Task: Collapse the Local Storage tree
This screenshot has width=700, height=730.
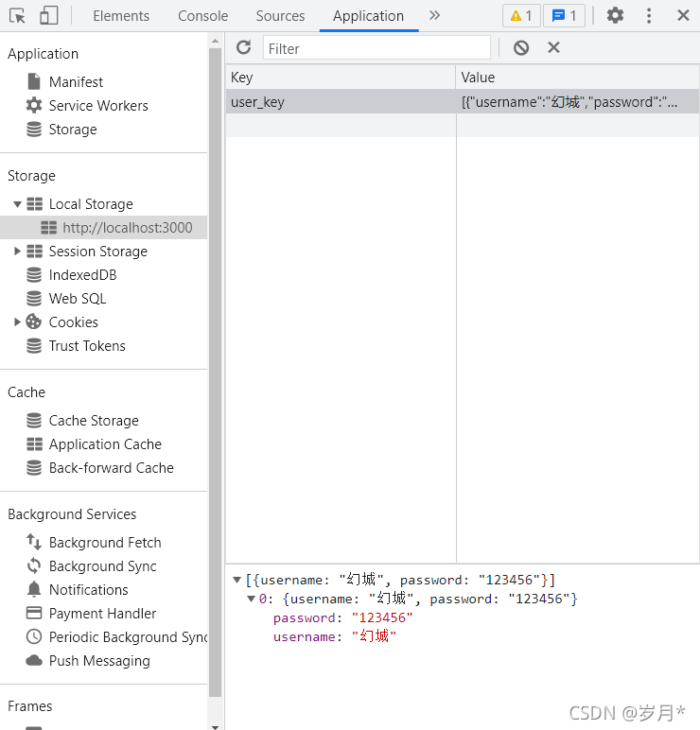Action: 18,204
